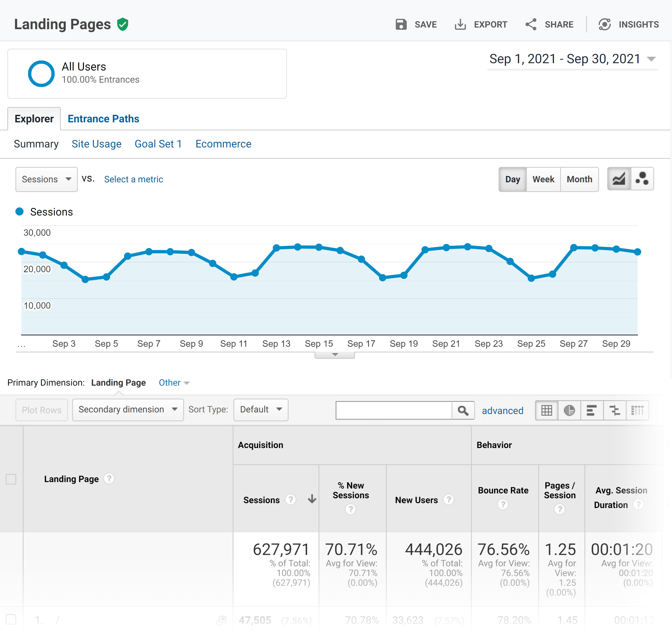The width and height of the screenshot is (672, 636).
Task: Toggle the Day view button
Action: click(512, 179)
